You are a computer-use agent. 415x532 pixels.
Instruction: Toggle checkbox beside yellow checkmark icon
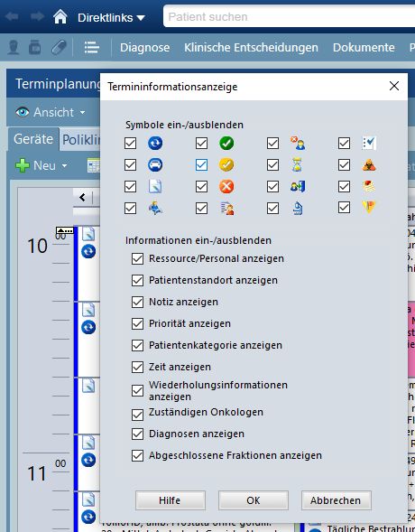201,165
